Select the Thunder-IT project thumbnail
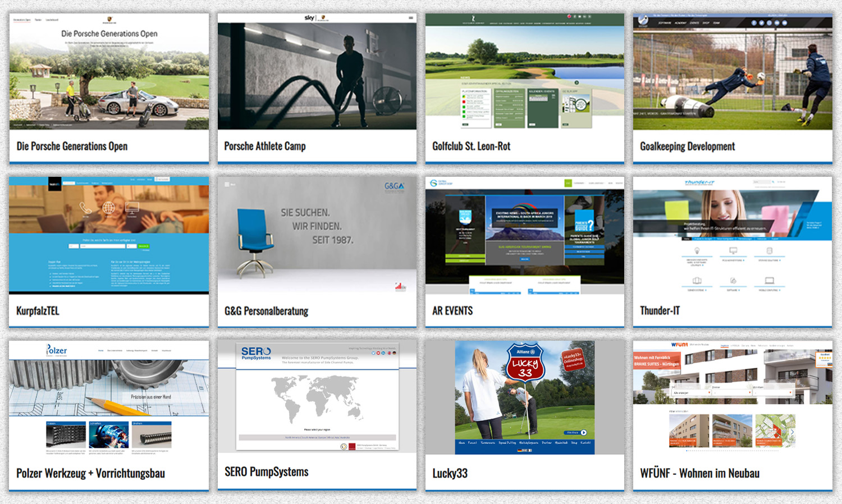Viewport: 842px width, 504px height. 733,235
